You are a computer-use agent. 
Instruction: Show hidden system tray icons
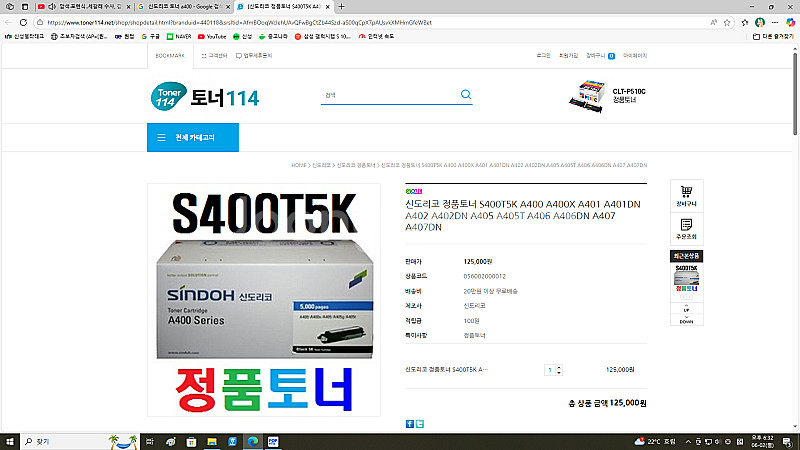point(688,441)
